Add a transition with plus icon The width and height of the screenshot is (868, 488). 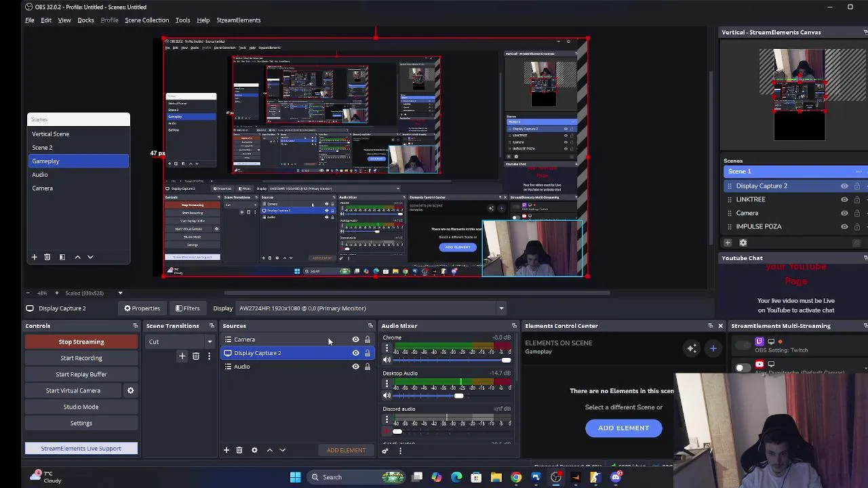(182, 356)
